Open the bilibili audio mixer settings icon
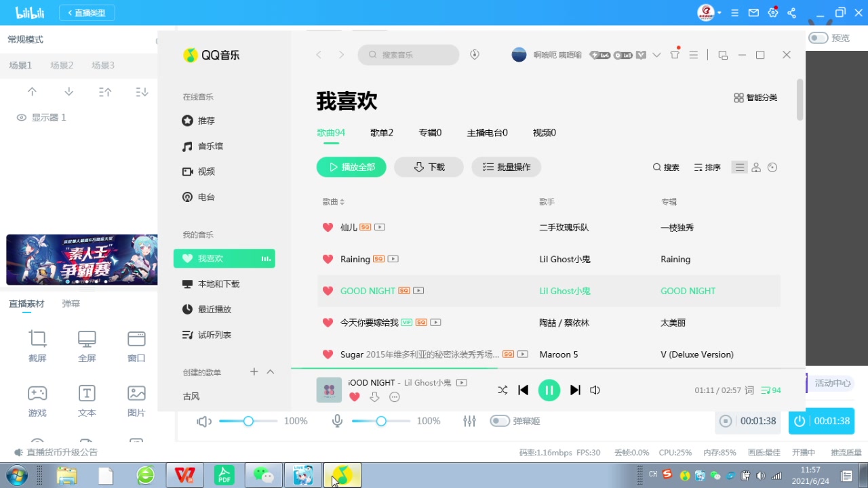Viewport: 868px width, 488px height. [469, 421]
